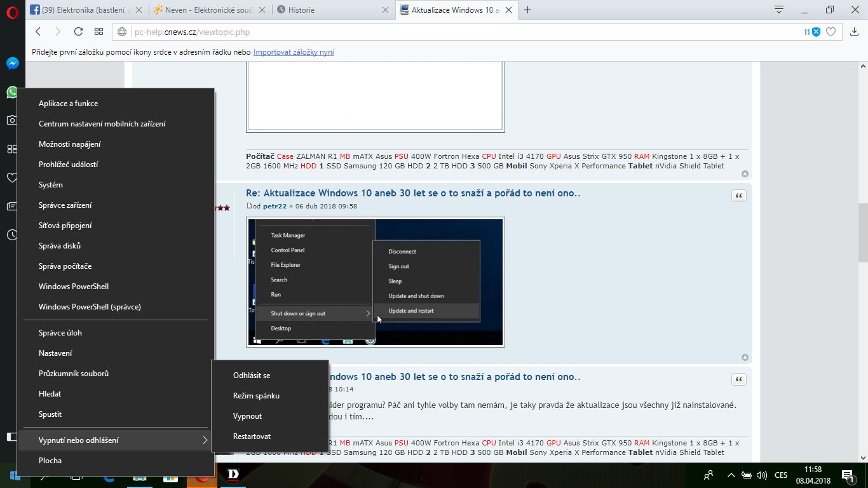
Task: Toggle the sidebar panel button at sidebar bottom
Action: pyautogui.click(x=11, y=437)
